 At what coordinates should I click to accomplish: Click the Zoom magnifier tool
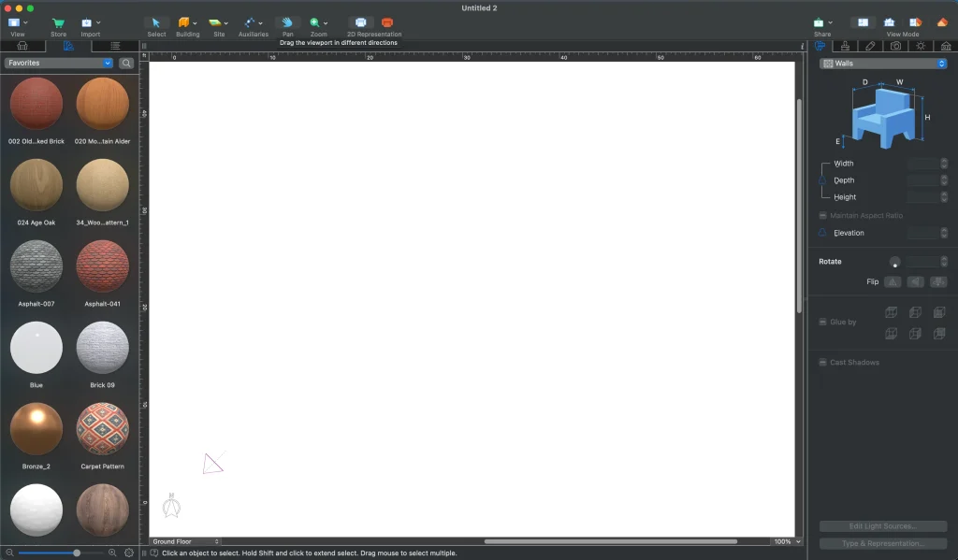pos(315,22)
